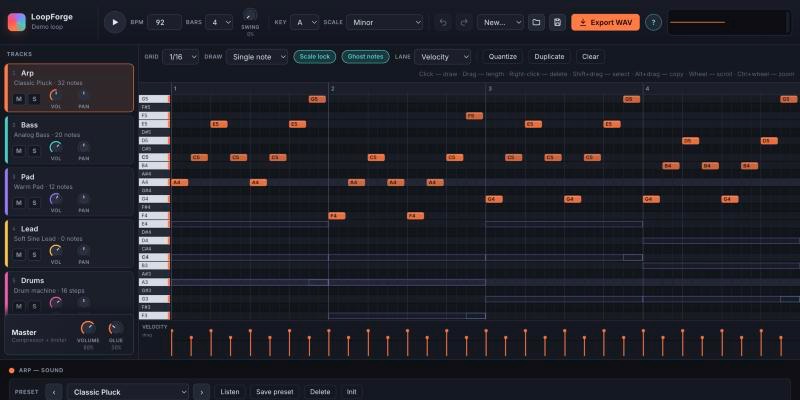This screenshot has height=400, width=800.
Task: Open the Grid 1/16 dropdown
Action: [x=181, y=57]
